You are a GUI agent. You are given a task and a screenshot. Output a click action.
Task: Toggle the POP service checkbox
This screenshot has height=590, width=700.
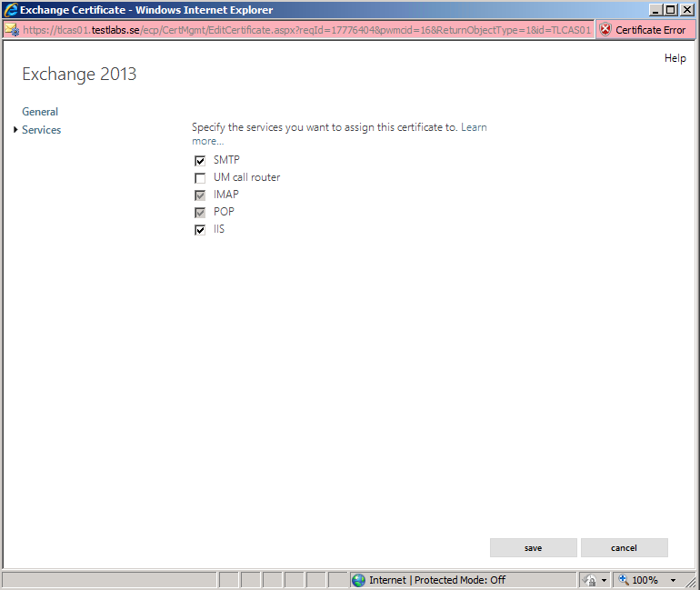coord(200,213)
